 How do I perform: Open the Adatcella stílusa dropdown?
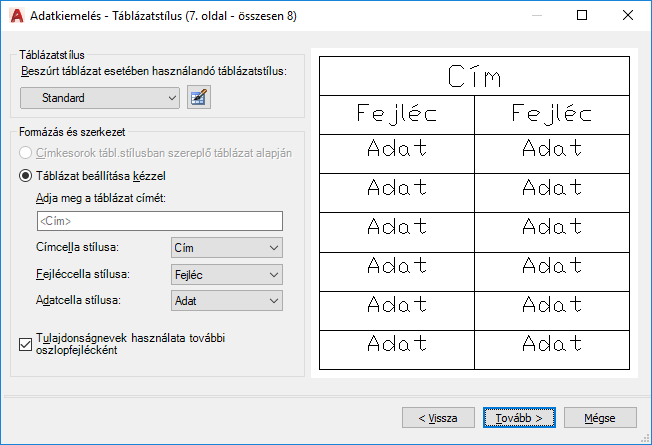(226, 300)
